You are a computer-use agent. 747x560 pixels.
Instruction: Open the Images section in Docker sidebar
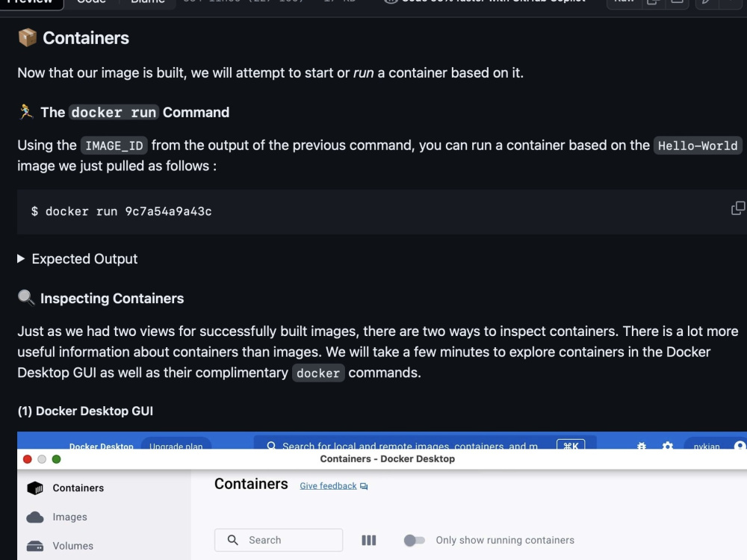70,517
